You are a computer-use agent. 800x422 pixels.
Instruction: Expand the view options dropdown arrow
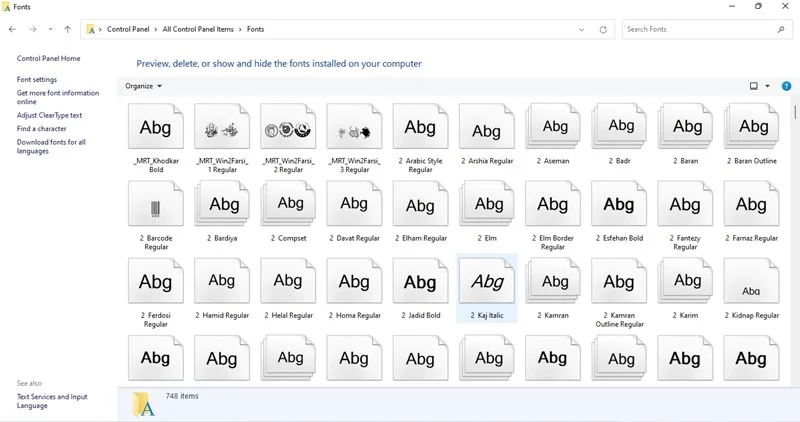click(767, 86)
